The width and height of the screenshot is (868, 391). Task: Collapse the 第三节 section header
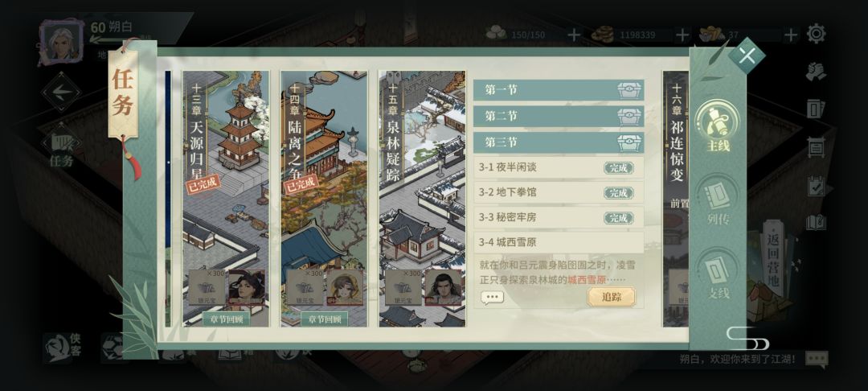[559, 143]
